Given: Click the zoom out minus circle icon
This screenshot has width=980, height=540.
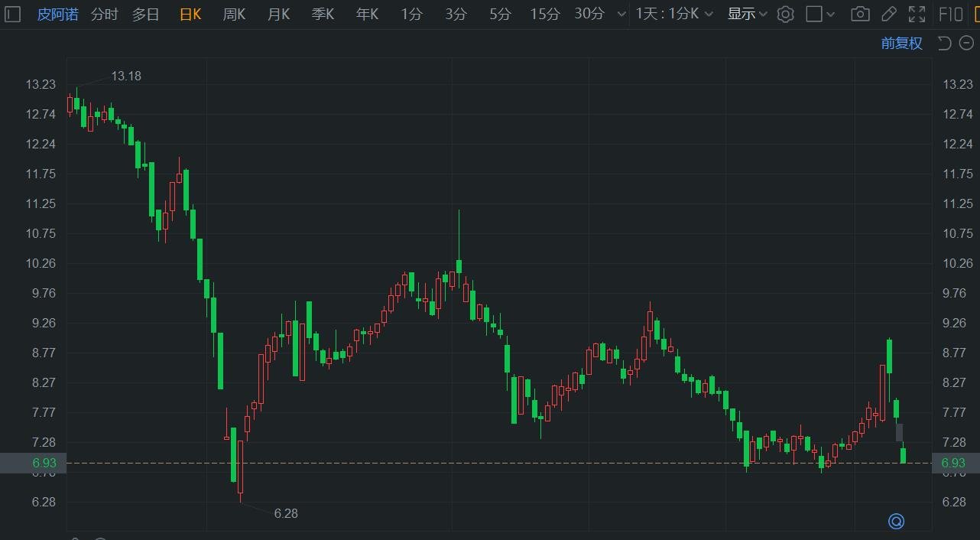Looking at the screenshot, I should tap(965, 43).
